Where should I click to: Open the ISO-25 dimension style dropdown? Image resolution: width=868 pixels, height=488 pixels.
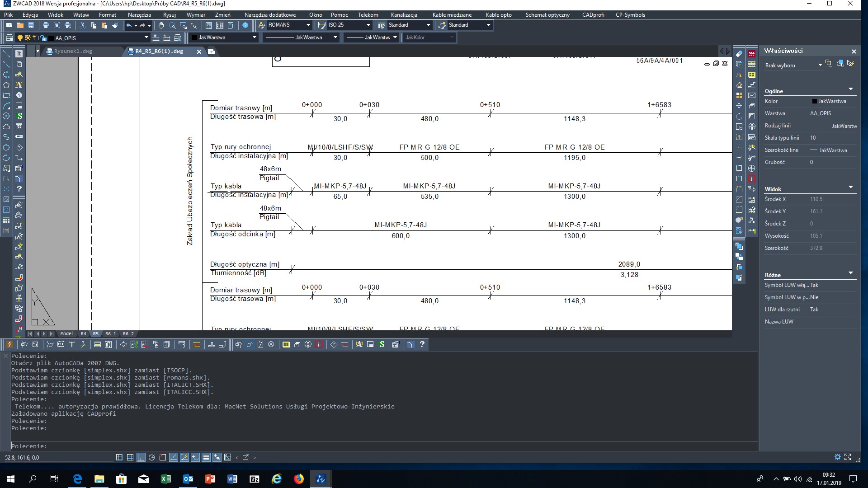coord(368,25)
